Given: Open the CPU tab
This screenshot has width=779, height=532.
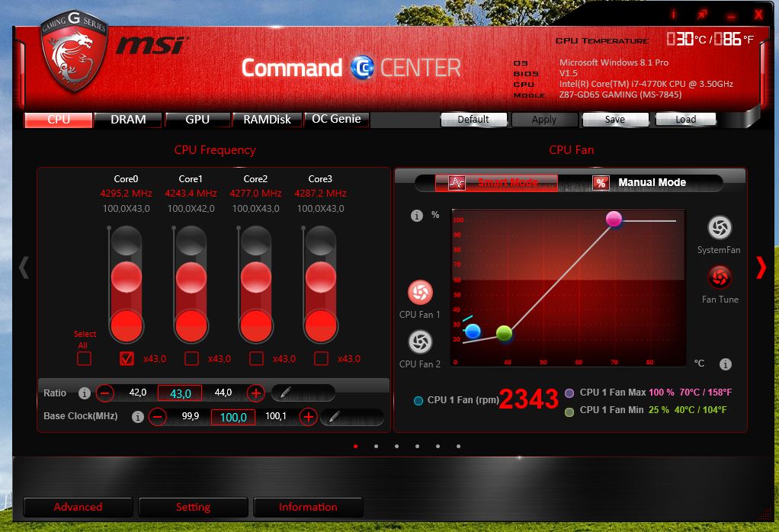Looking at the screenshot, I should pos(59,120).
